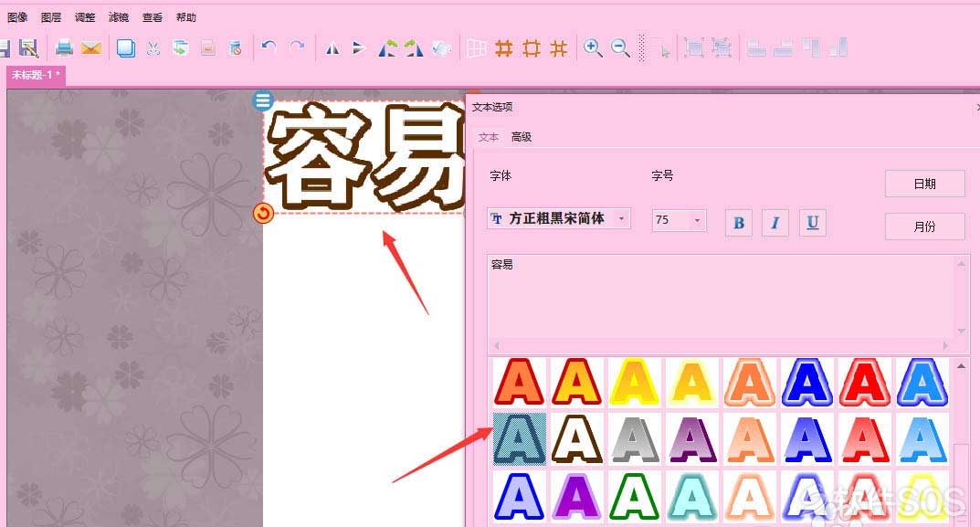Click the orange rotate handle on text box
This screenshot has height=527, width=980.
263,213
